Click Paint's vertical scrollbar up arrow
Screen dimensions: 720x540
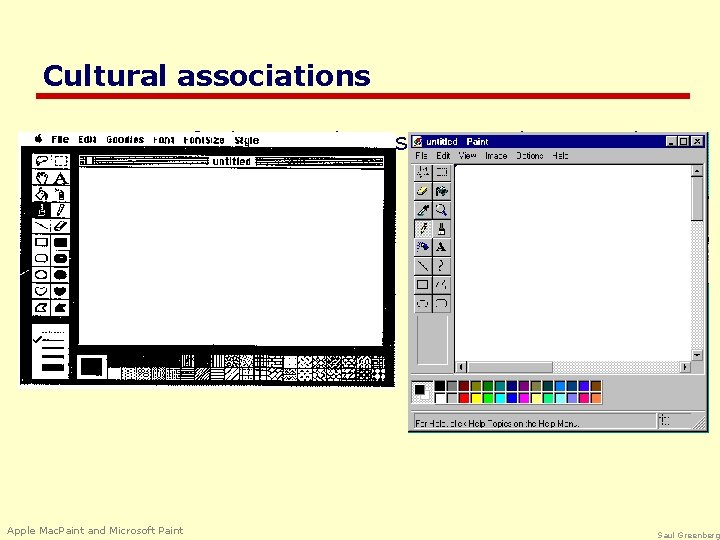pyautogui.click(x=697, y=171)
